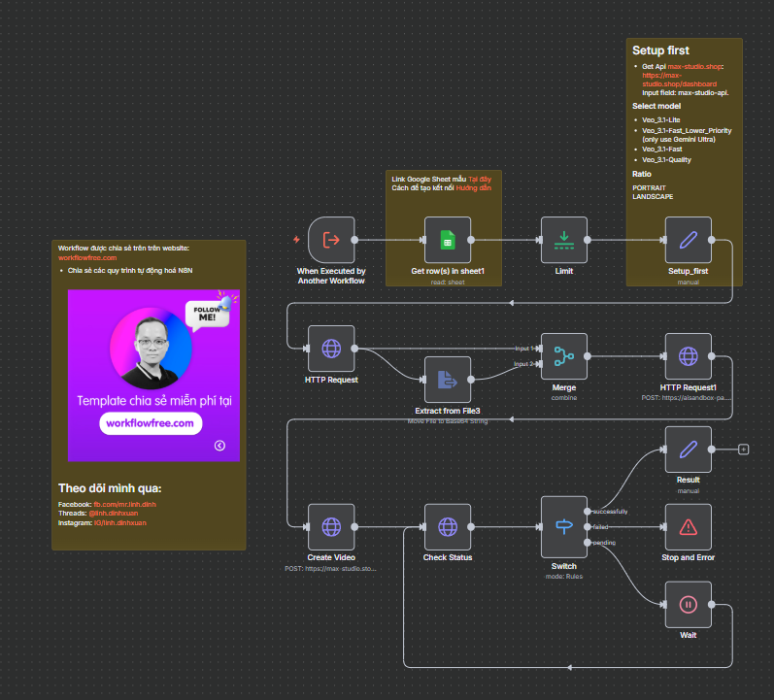Select the Result node
774x700 pixels.
tap(688, 450)
